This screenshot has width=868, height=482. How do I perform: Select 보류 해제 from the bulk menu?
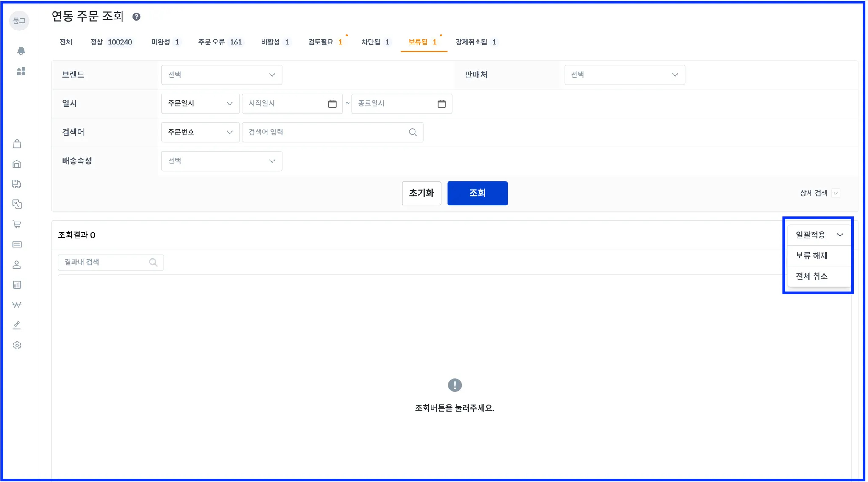pos(812,256)
